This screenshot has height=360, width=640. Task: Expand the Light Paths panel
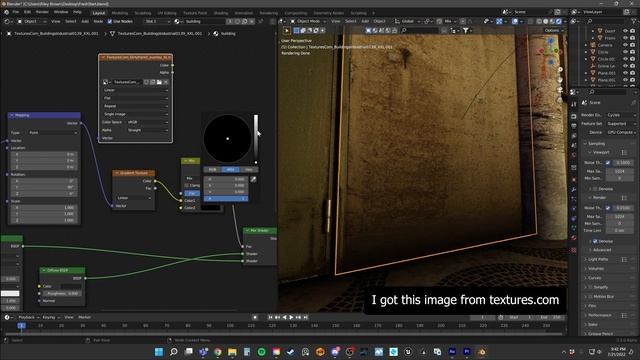click(x=598, y=259)
